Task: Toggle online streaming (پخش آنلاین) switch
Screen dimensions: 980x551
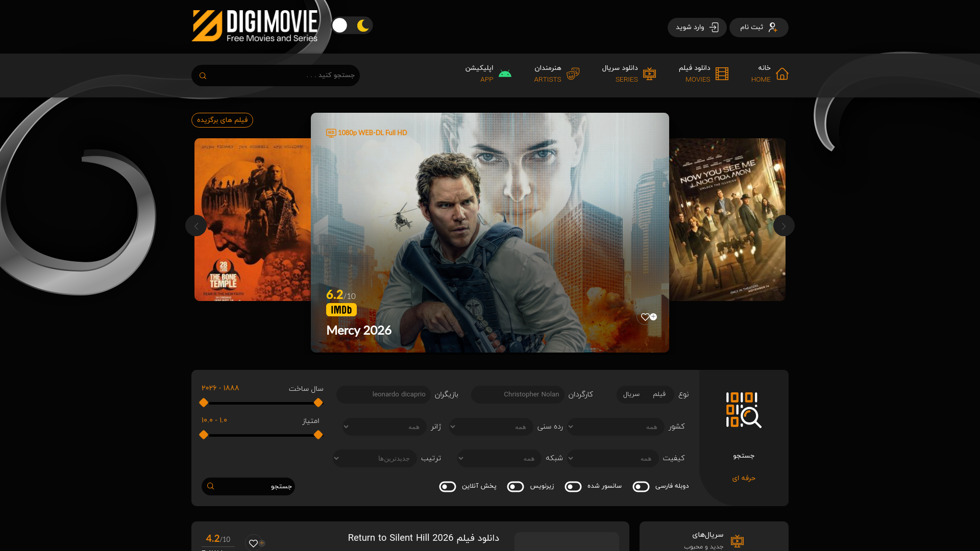Action: tap(448, 487)
